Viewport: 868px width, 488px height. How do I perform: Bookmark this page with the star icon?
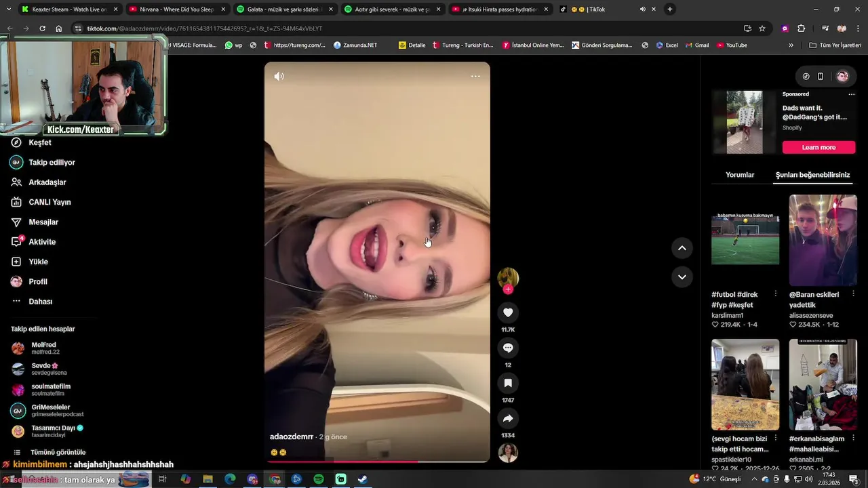[x=762, y=28]
